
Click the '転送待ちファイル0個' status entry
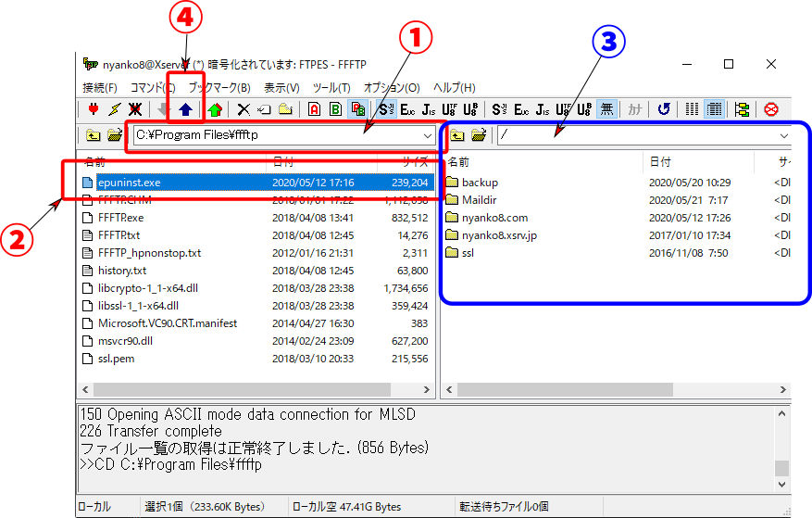(x=504, y=507)
